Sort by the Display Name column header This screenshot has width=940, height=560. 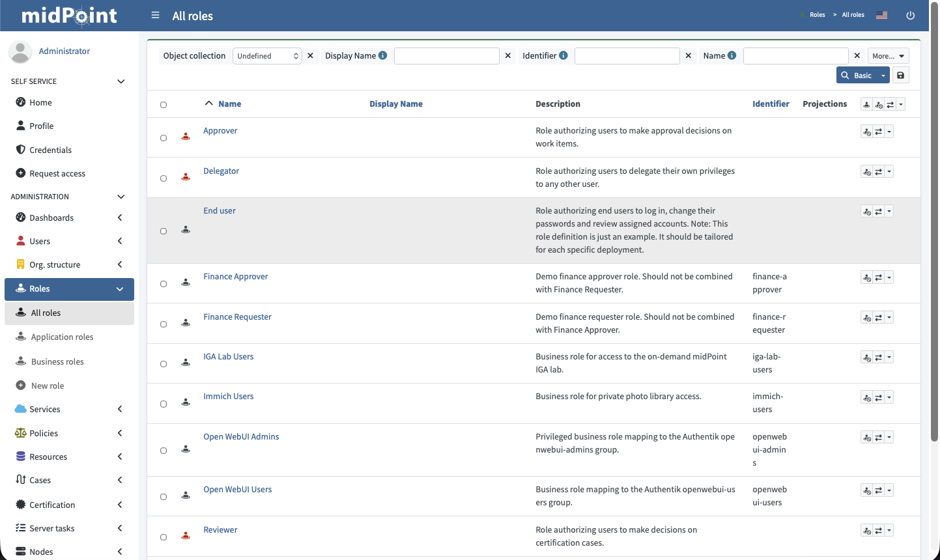point(396,104)
